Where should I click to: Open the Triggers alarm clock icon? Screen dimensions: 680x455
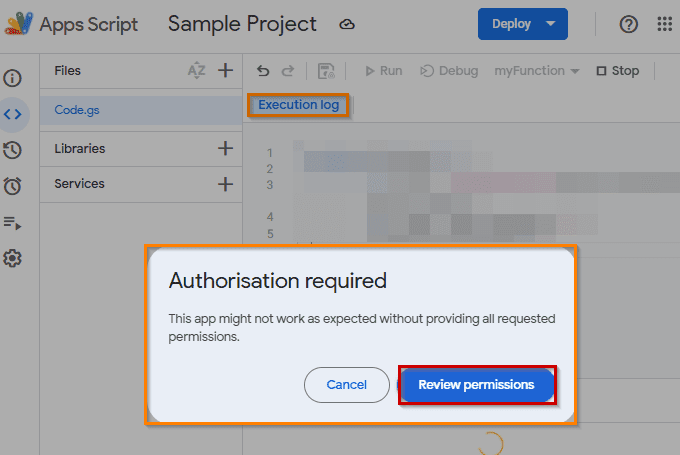(13, 186)
